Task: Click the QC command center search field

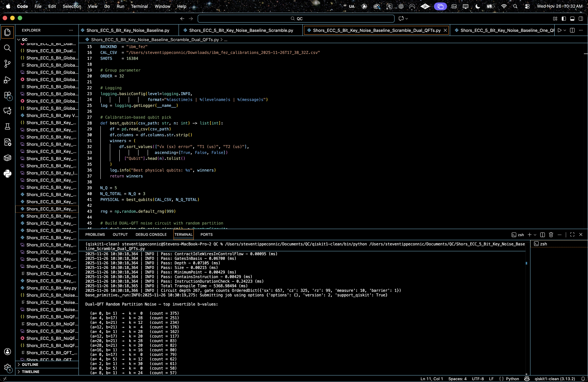Action: tap(296, 18)
